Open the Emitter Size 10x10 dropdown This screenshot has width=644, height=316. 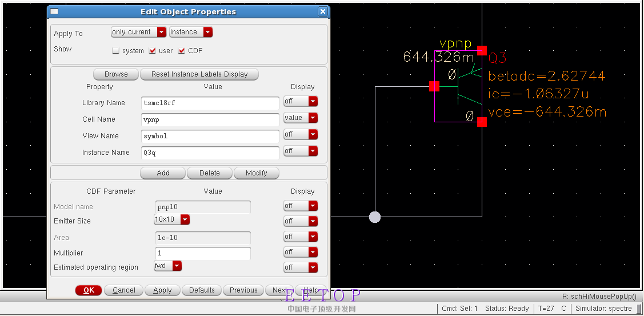[171, 219]
